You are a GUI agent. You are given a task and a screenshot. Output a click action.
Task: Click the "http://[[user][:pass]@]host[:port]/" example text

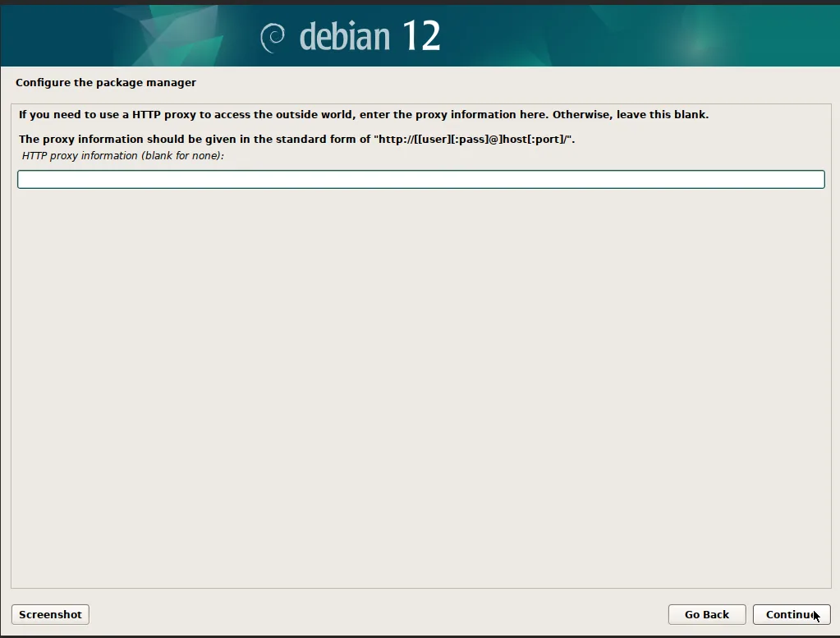(x=474, y=140)
